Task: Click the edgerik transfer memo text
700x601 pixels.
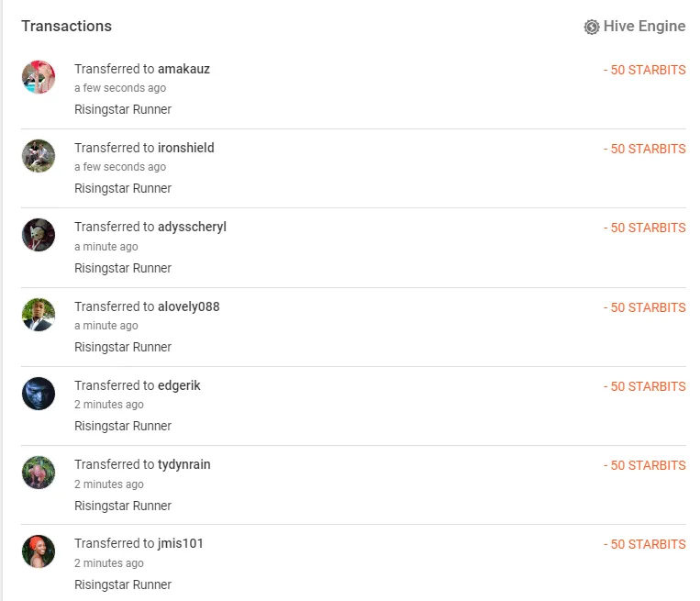Action: (x=123, y=426)
